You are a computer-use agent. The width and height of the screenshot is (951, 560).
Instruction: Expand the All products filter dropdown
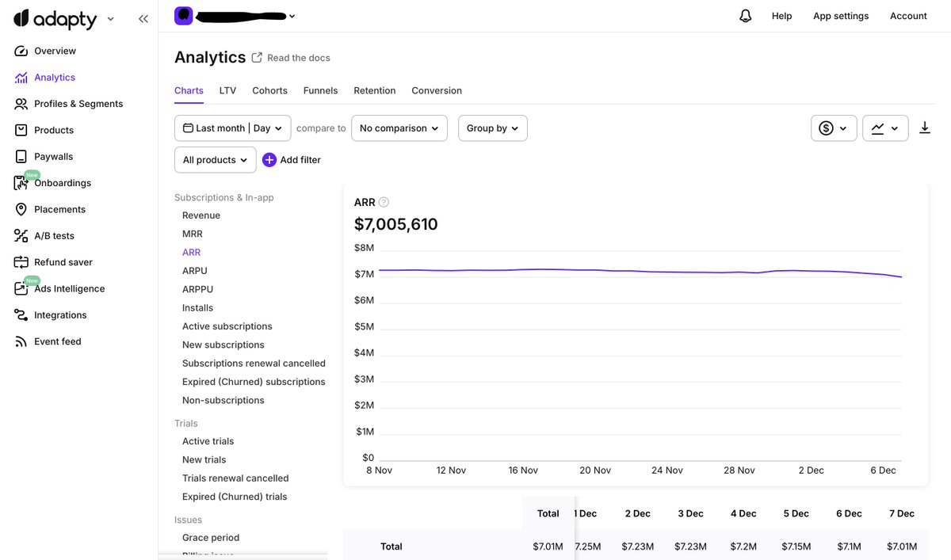(216, 159)
